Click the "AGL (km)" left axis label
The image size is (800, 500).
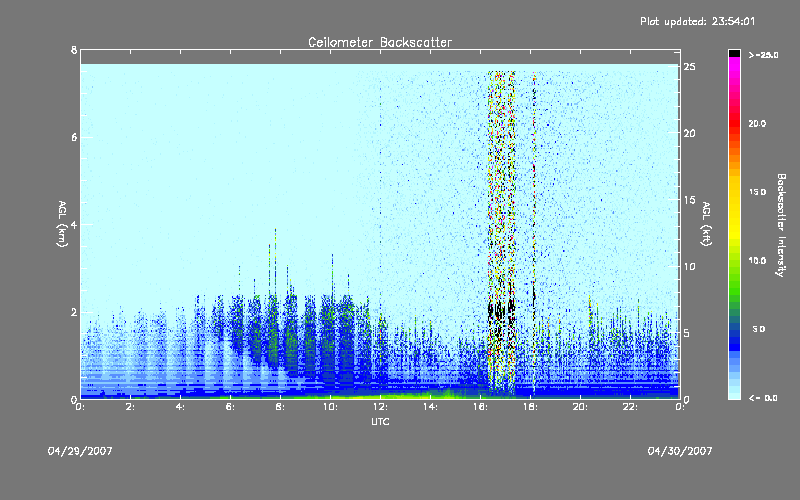(62, 224)
